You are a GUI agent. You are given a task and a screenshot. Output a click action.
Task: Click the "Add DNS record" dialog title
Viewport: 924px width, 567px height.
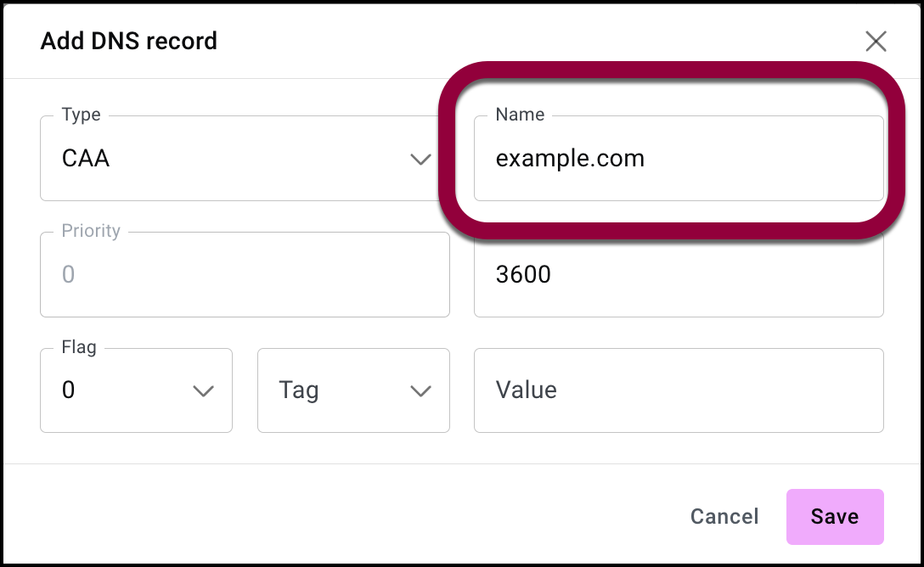[129, 41]
